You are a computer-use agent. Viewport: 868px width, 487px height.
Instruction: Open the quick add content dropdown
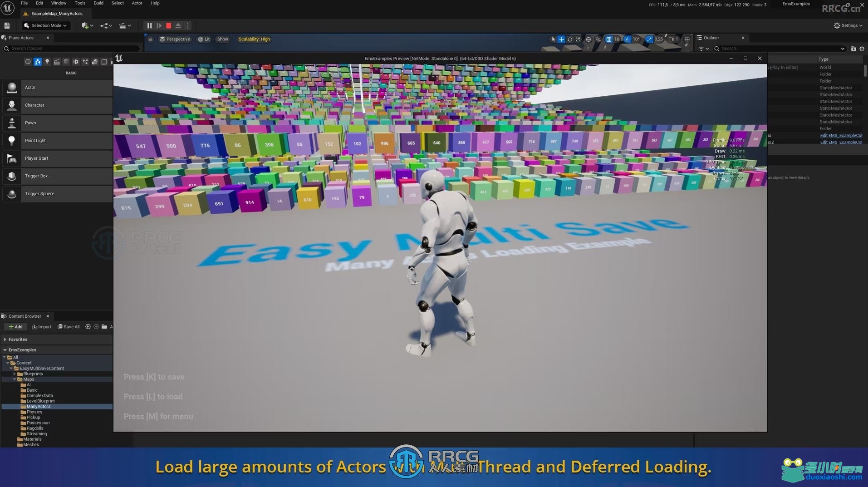(87, 26)
